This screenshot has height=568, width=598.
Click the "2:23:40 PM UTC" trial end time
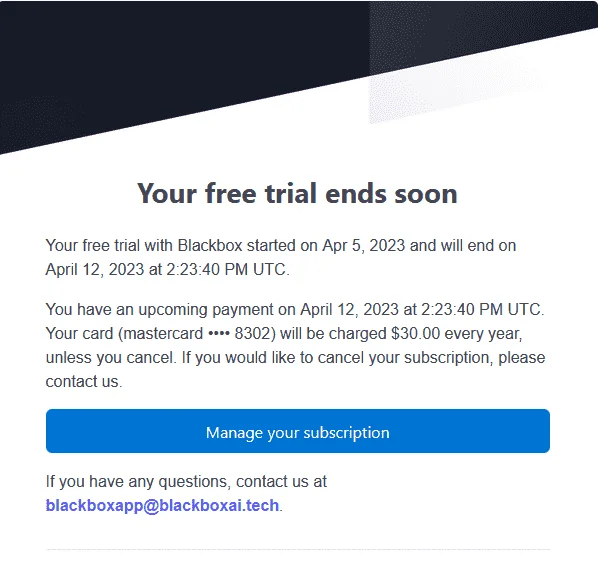(x=226, y=270)
